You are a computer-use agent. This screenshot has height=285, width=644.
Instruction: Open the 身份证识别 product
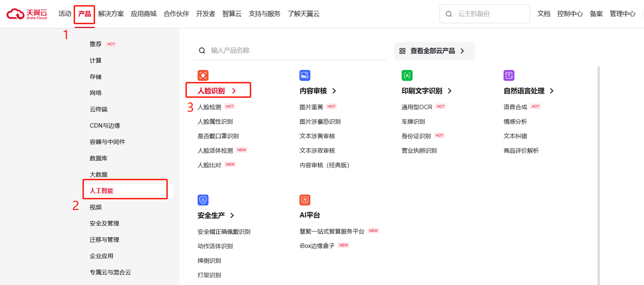coord(416,136)
